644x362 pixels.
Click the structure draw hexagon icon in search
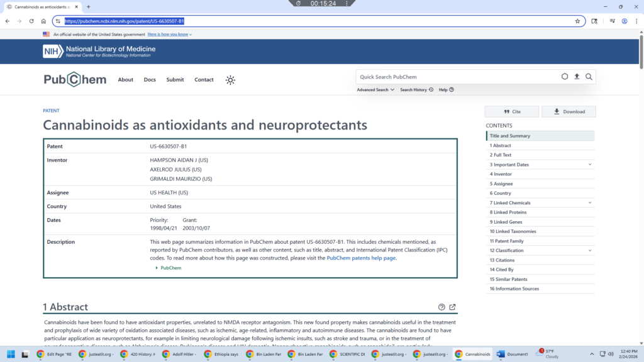tap(565, 77)
